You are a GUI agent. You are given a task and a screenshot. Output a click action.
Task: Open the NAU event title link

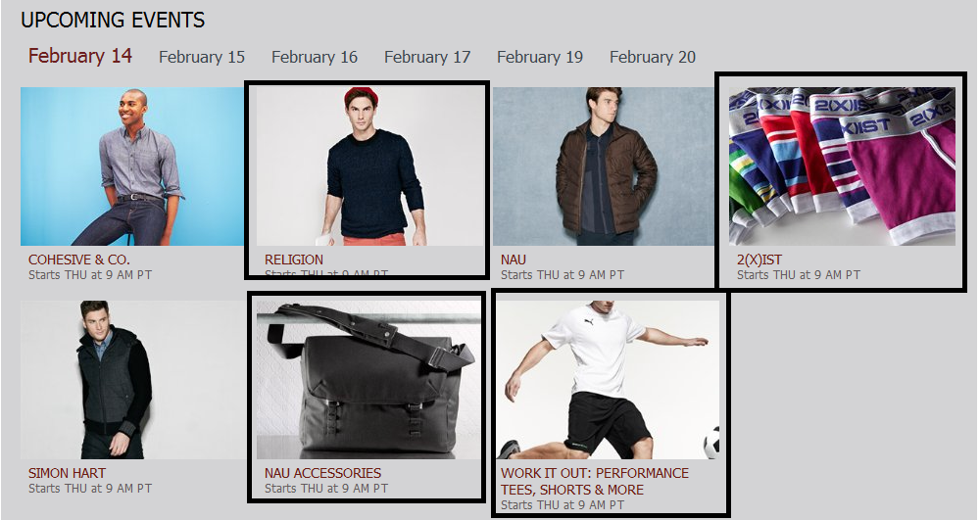tap(514, 260)
